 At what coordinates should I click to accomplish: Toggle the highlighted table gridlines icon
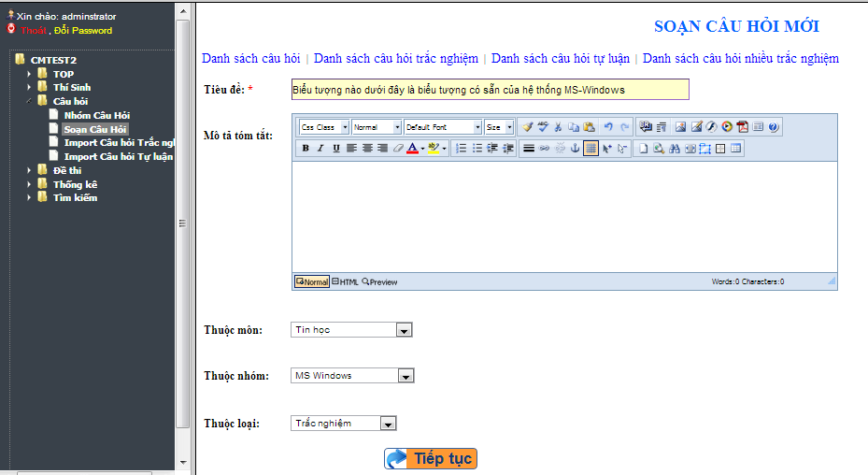coord(591,148)
